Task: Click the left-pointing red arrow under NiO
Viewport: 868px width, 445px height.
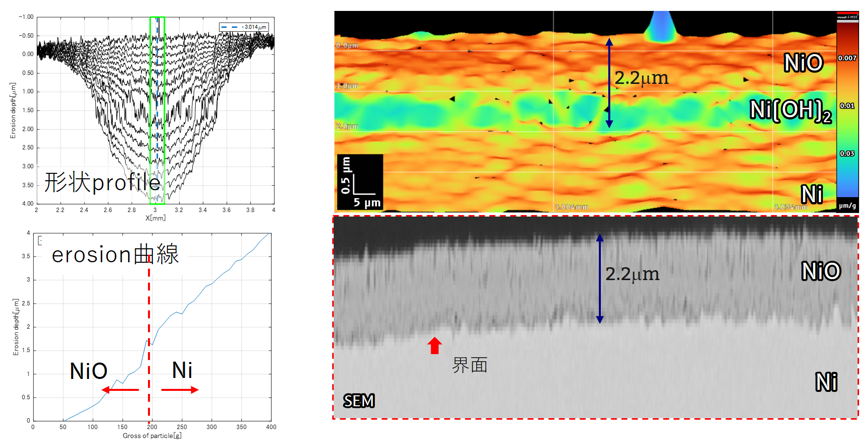Action: (x=120, y=390)
